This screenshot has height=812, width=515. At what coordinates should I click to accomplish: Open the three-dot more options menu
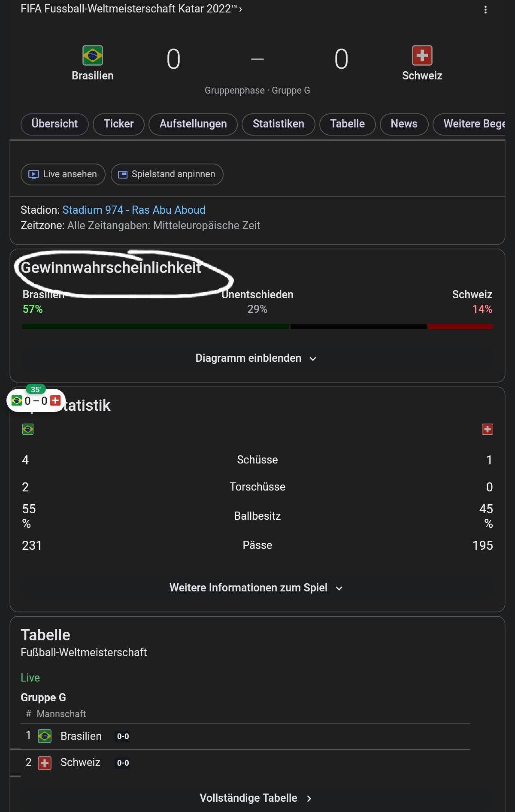coord(485,10)
